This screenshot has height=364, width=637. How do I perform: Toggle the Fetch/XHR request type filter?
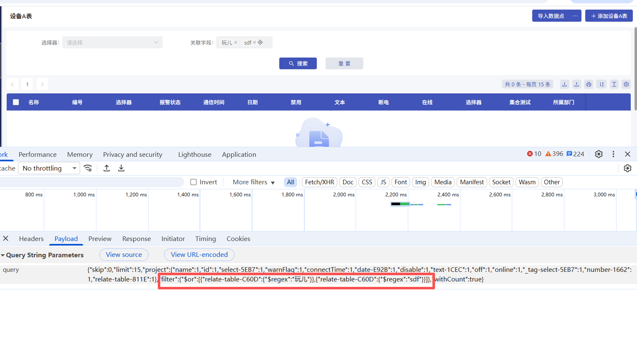[x=319, y=182]
